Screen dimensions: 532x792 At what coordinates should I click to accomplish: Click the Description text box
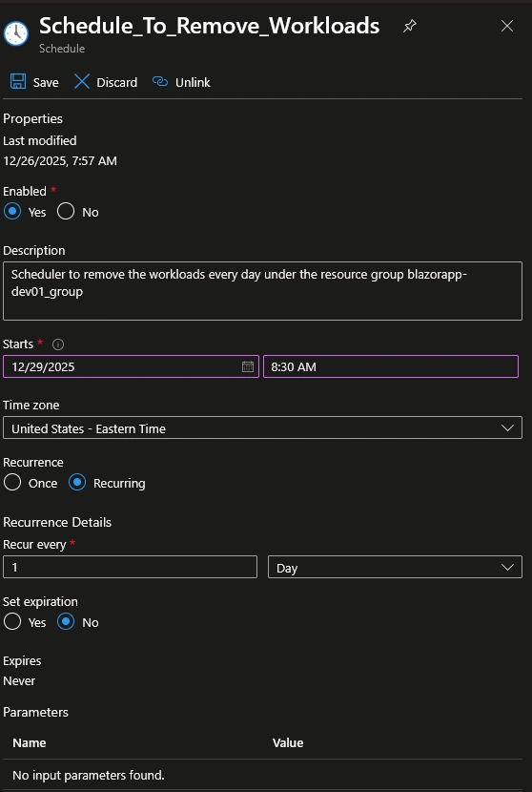pos(262,291)
